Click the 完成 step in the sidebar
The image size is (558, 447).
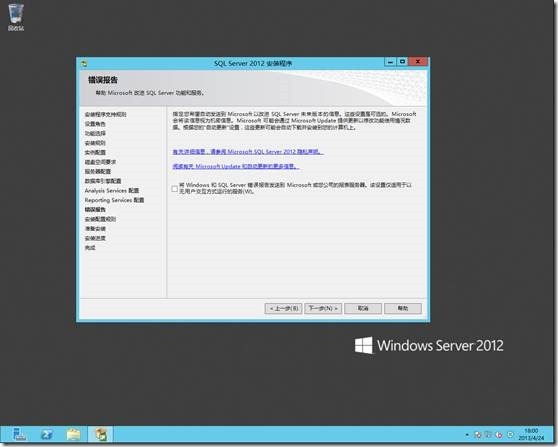click(x=90, y=247)
